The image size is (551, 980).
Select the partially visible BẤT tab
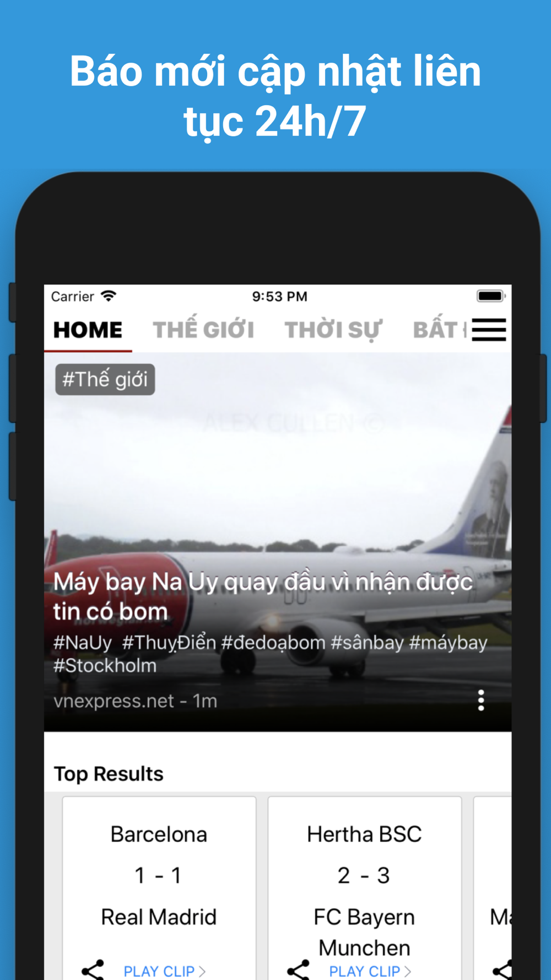pyautogui.click(x=439, y=330)
